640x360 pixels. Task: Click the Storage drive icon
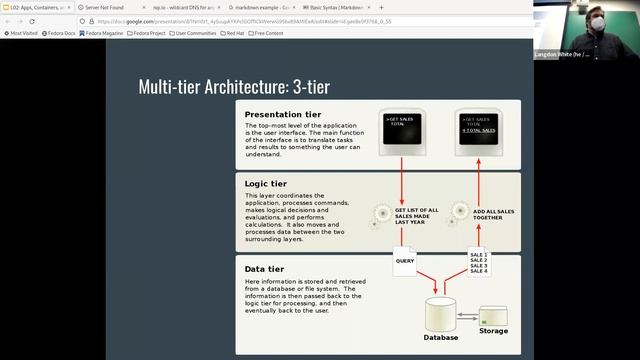[493, 316]
